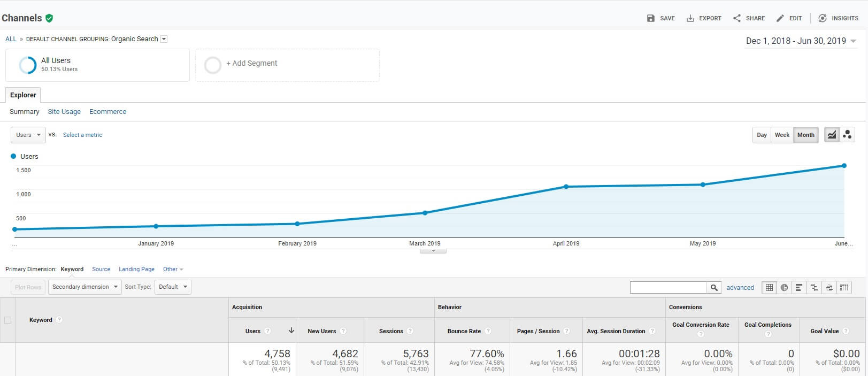Set chart granularity to Day

tap(762, 135)
